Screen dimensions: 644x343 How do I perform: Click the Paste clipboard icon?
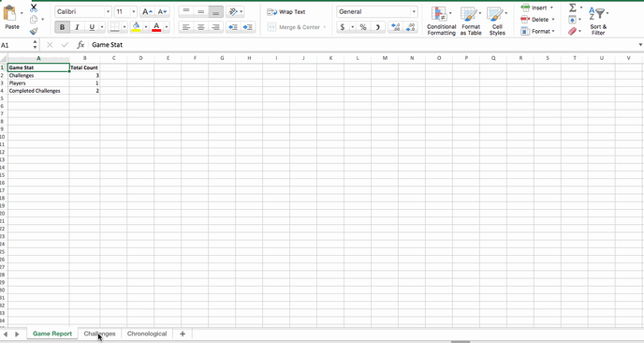(10, 13)
